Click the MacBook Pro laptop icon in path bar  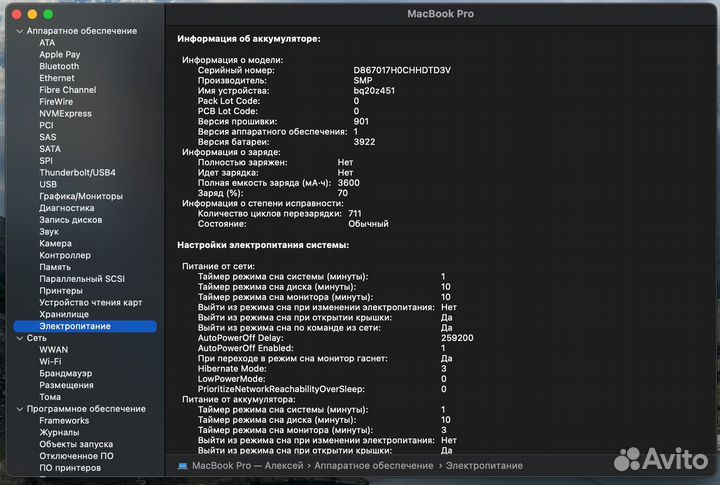183,466
